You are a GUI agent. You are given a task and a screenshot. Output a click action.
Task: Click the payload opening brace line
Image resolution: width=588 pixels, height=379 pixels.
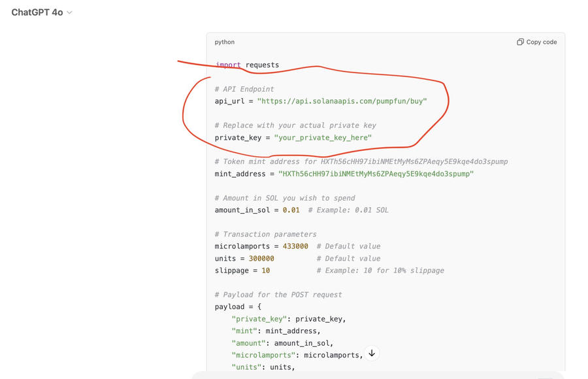(238, 306)
